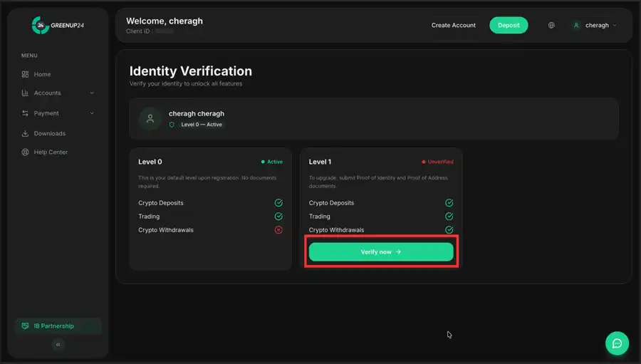Screen dimensions: 641x364
Task: Click the shield icon next to Level 0 — Active
Action: [x=172, y=125]
